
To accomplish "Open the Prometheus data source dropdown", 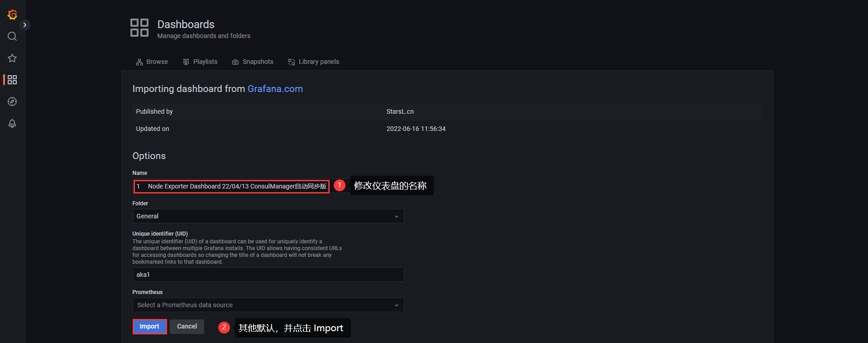I will tap(268, 305).
